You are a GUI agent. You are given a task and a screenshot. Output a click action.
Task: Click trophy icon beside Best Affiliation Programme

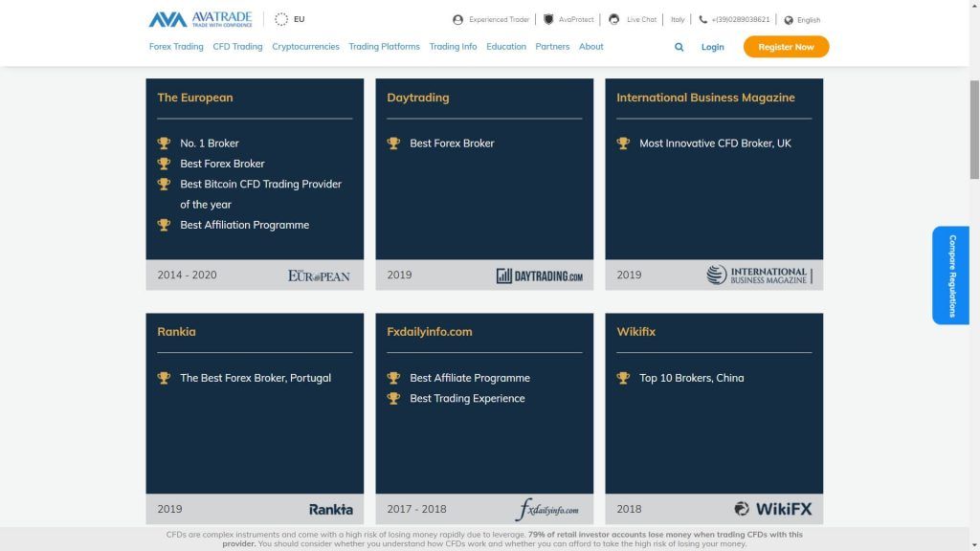[164, 225]
